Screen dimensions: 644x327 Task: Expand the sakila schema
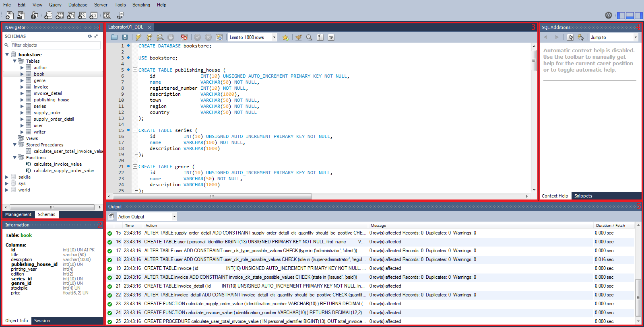point(7,177)
